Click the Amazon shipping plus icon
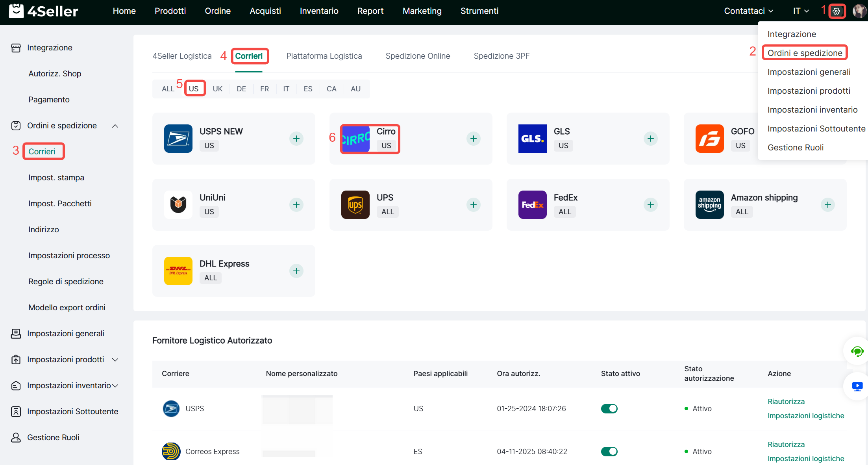This screenshot has width=868, height=465. pos(828,205)
